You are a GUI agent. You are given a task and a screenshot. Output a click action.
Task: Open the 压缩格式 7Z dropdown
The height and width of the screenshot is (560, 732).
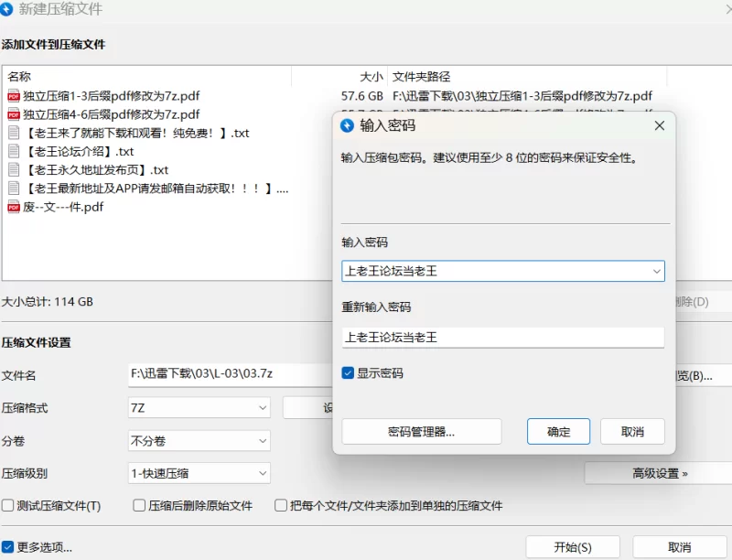pyautogui.click(x=199, y=408)
